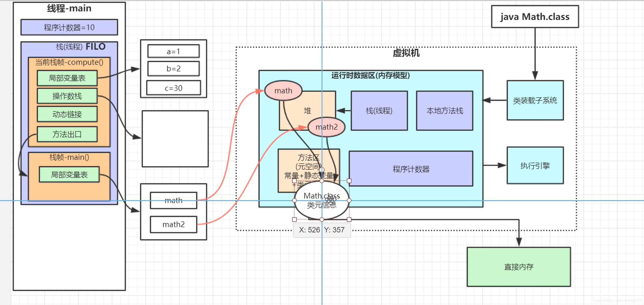Select the 动态链接 box

click(x=67, y=114)
